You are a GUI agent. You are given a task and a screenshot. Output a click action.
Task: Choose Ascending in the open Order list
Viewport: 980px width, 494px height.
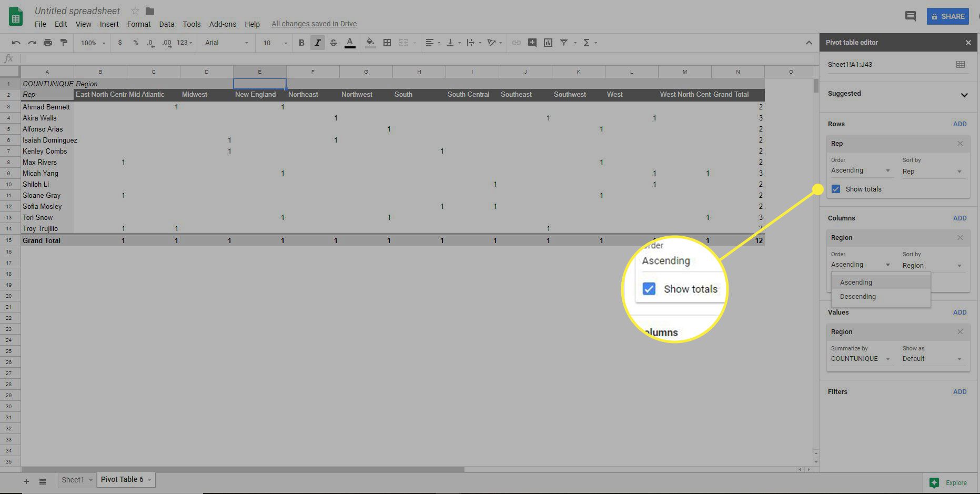coord(881,283)
